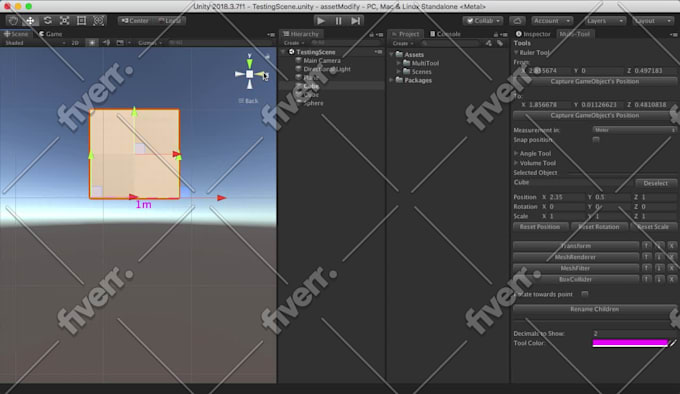The width and height of the screenshot is (680, 394).
Task: Search by type icon in Project
Action: [489, 43]
